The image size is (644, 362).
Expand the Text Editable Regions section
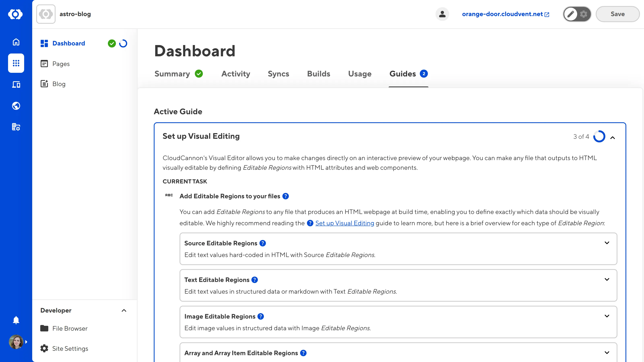point(607,279)
